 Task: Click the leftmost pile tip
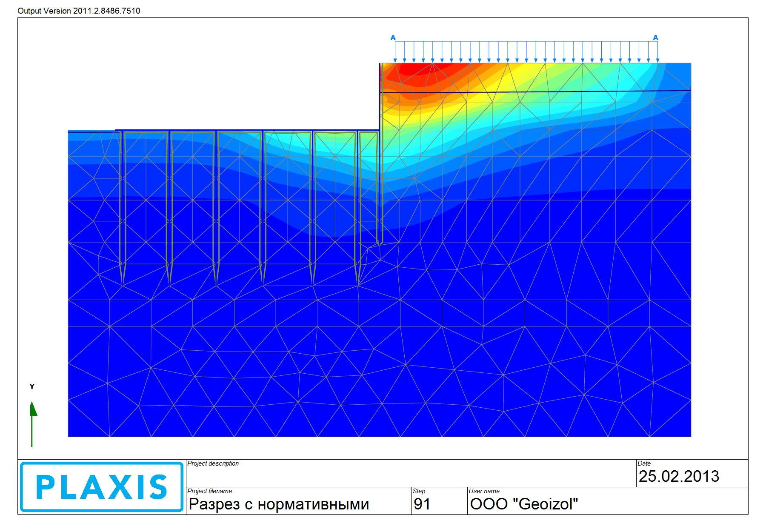point(123,275)
